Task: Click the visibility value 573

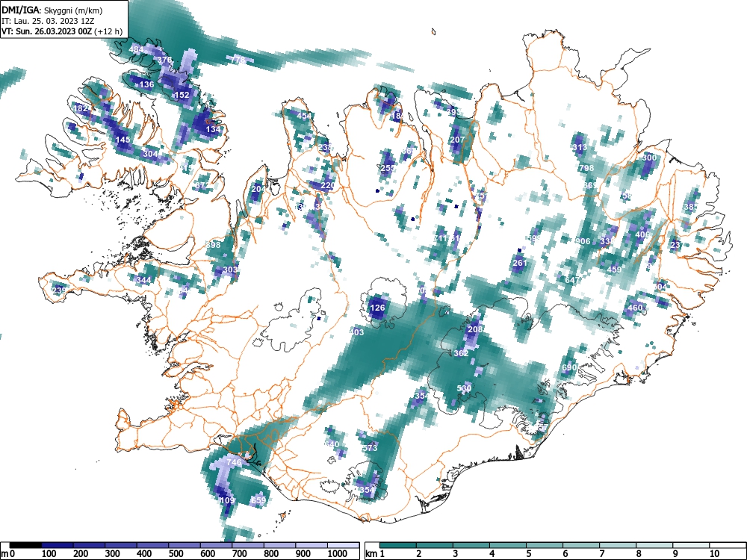Action: [x=370, y=447]
